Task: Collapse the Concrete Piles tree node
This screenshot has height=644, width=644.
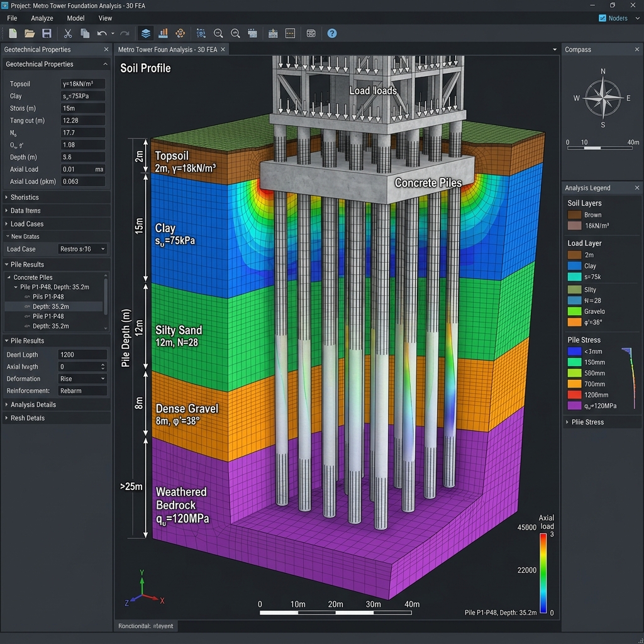Action: (x=9, y=277)
